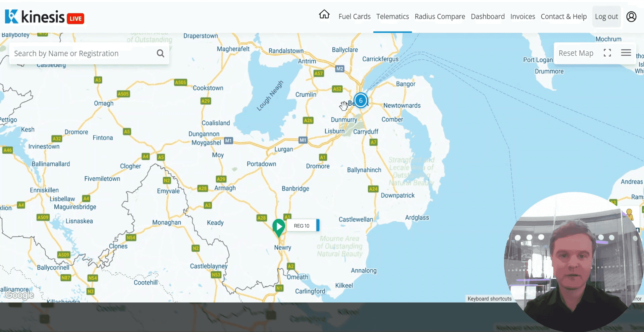This screenshot has height=332, width=644.
Task: Expand the cluster of 6 vehicles
Action: (x=361, y=100)
